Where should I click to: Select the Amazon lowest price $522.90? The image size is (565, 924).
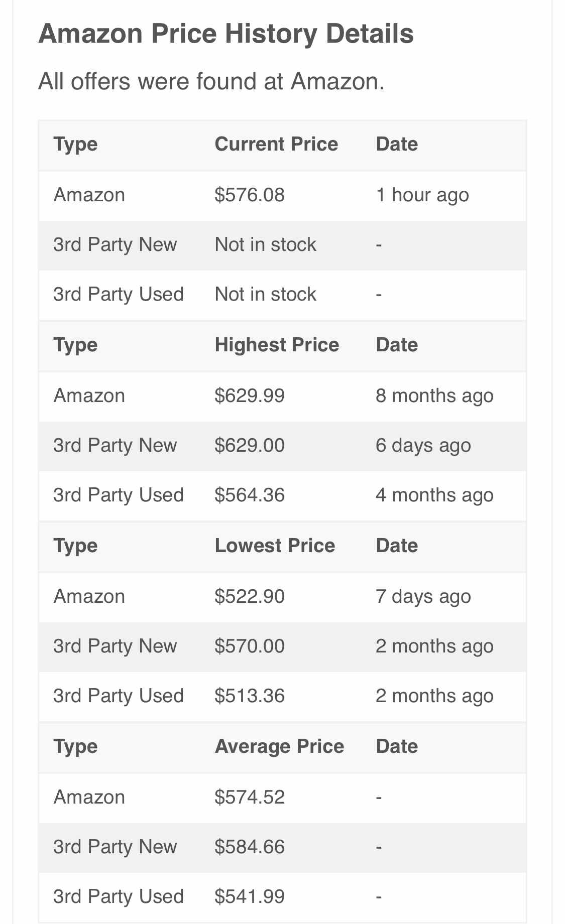(x=250, y=597)
